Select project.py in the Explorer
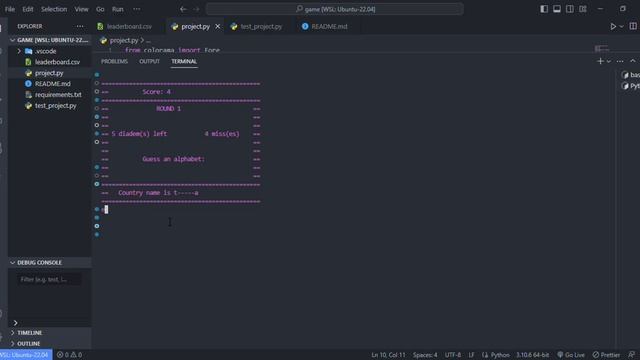Screen dimensions: 640x360 49,73
